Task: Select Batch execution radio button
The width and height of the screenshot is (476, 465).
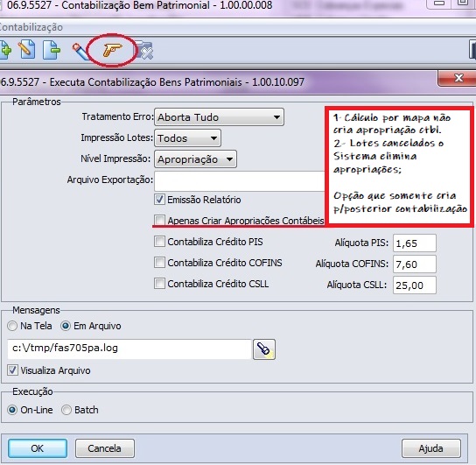Action: [66, 410]
